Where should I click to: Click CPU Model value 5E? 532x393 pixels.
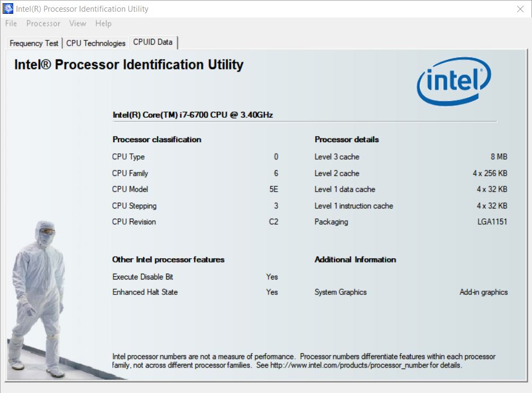pos(274,189)
